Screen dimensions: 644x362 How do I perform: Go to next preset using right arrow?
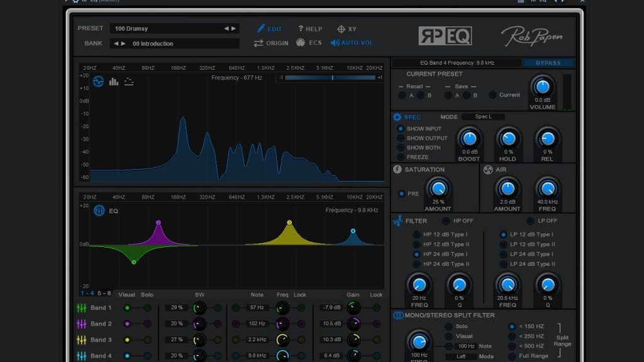coord(234,29)
